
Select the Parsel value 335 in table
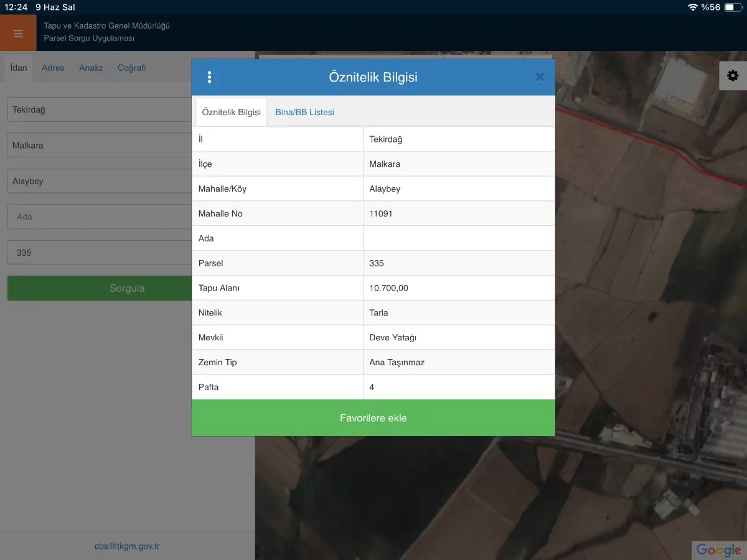(377, 263)
